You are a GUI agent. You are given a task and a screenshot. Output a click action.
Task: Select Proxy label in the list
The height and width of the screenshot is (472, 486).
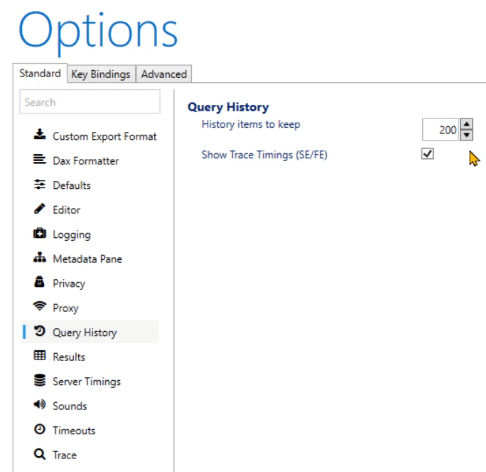65,308
